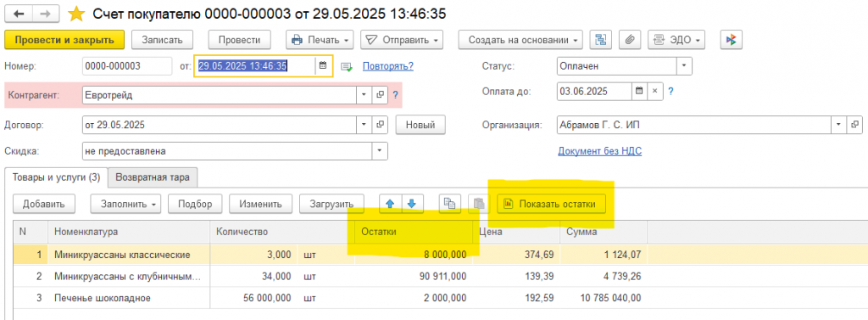Open the Организация record with its open icon
The image size is (868, 320).
[x=855, y=125]
